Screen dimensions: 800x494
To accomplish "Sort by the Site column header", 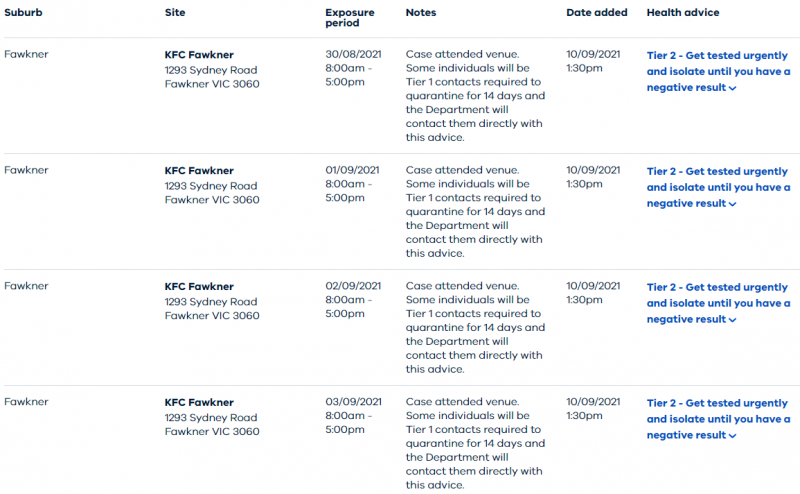I will point(175,13).
